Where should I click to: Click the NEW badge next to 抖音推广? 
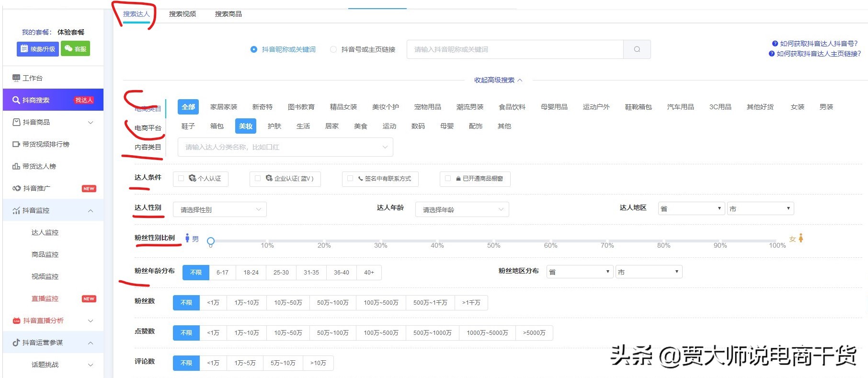[x=89, y=189]
